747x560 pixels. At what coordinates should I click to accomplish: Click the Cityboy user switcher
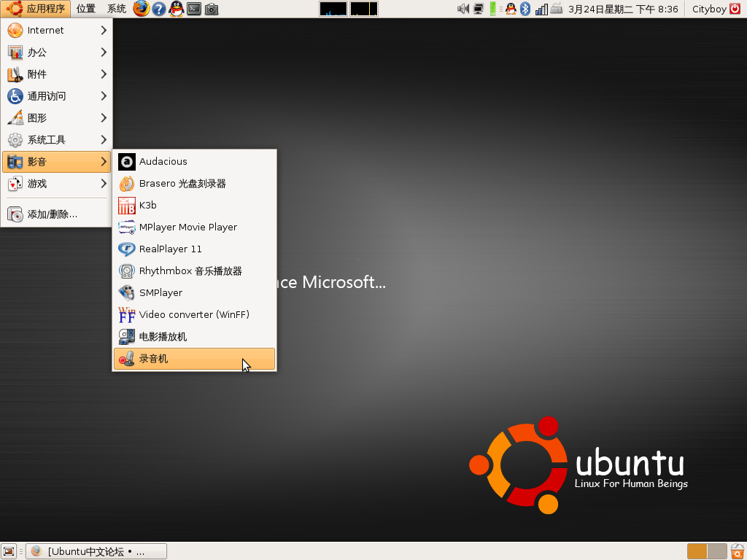(709, 9)
